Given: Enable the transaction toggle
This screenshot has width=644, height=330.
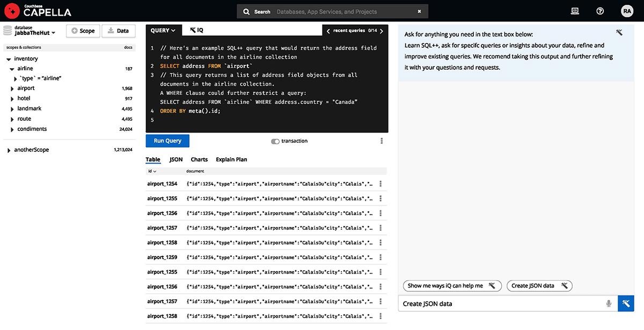Looking at the screenshot, I should point(275,141).
